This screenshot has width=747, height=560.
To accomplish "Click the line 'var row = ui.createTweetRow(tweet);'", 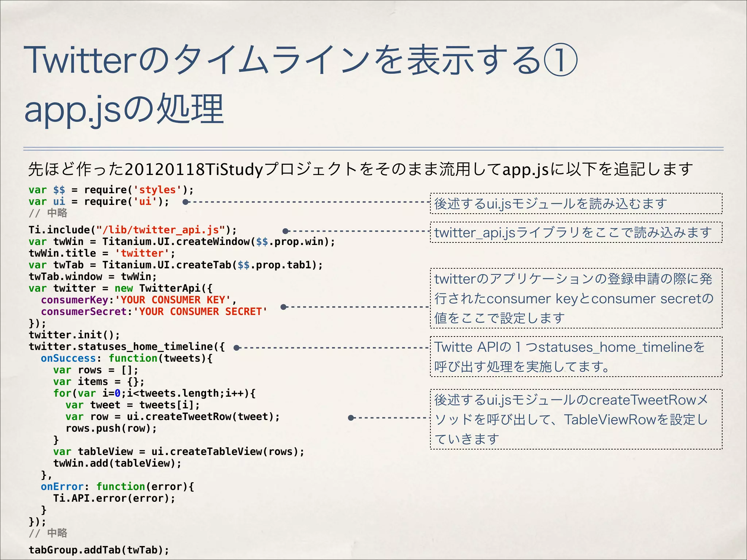I will coord(173,417).
